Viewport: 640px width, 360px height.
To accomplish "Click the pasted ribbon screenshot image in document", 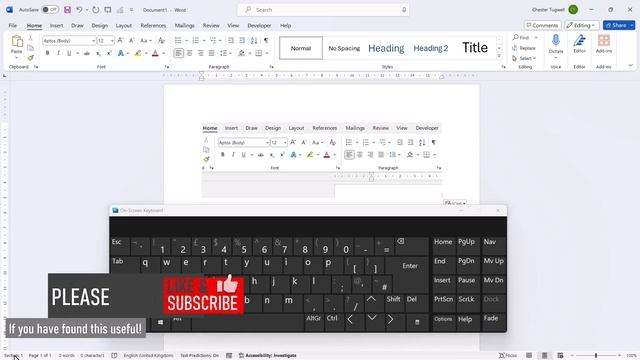I will (322, 160).
